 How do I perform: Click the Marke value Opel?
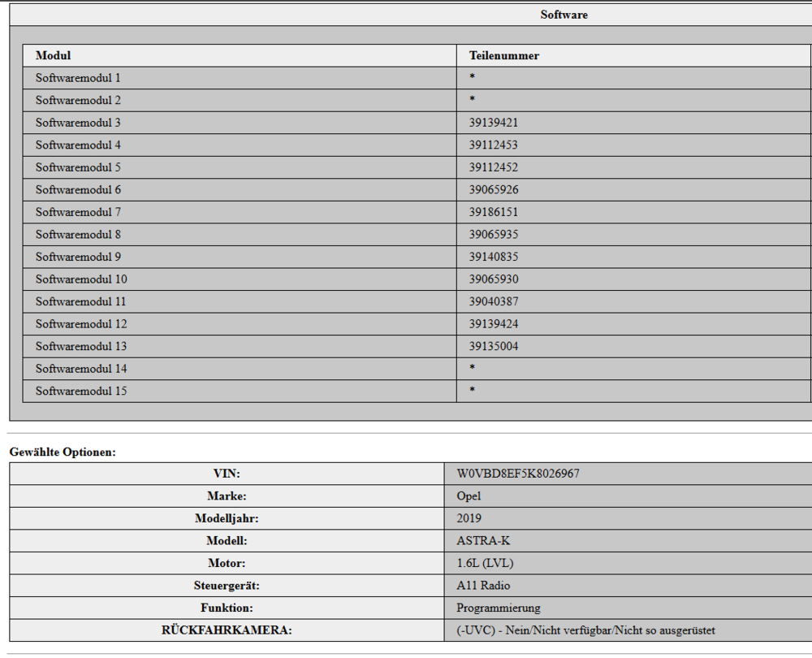(x=469, y=496)
